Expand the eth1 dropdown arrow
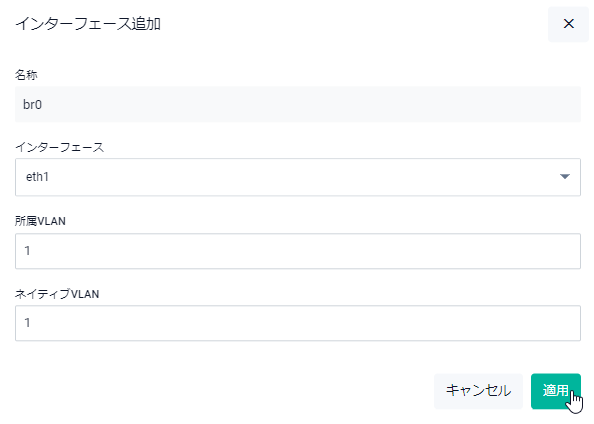 tap(564, 177)
